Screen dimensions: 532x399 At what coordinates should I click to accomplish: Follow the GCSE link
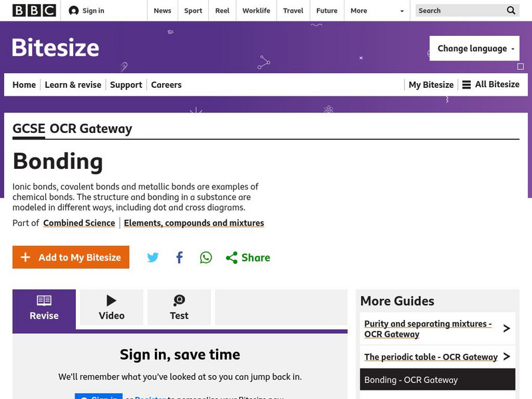[x=29, y=128]
